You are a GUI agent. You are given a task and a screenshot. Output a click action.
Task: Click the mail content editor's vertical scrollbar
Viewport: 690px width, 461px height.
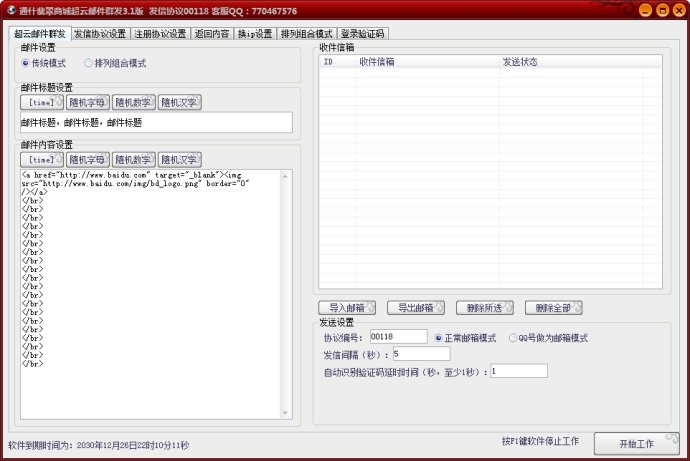288,290
